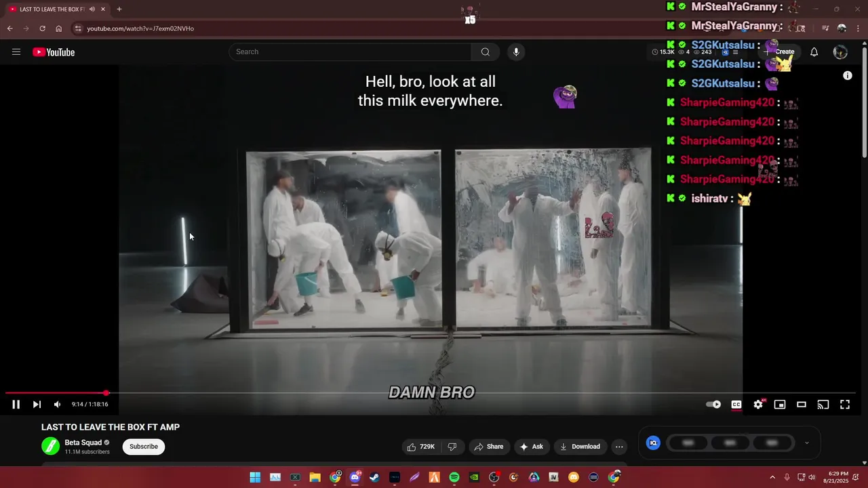View site information in the address bar
The image size is (868, 488).
click(x=78, y=28)
